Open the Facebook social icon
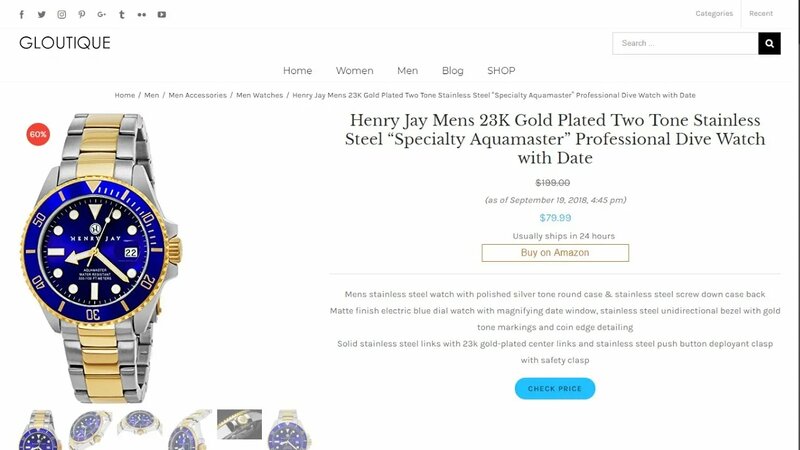 tap(21, 14)
